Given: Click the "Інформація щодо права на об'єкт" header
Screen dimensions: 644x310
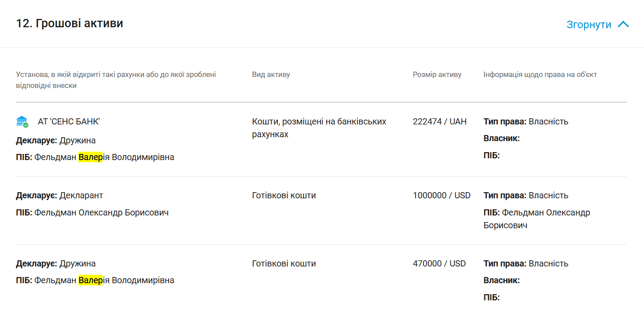Looking at the screenshot, I should tap(540, 74).
